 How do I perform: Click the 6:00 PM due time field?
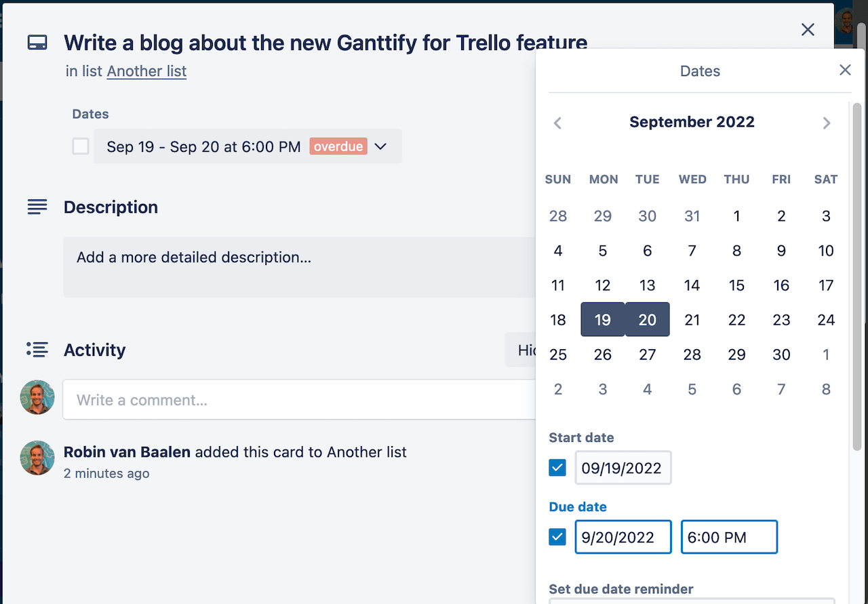tap(729, 536)
